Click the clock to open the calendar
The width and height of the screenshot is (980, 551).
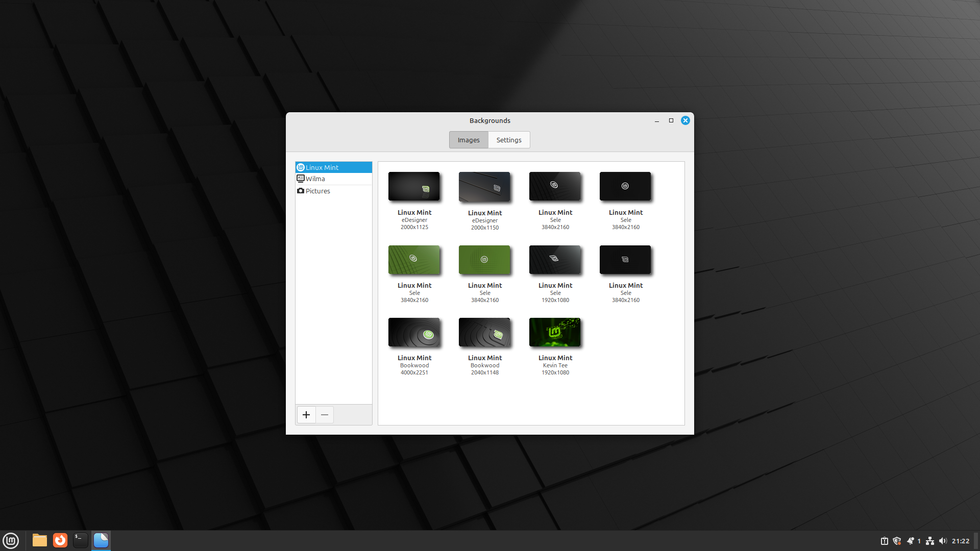961,541
